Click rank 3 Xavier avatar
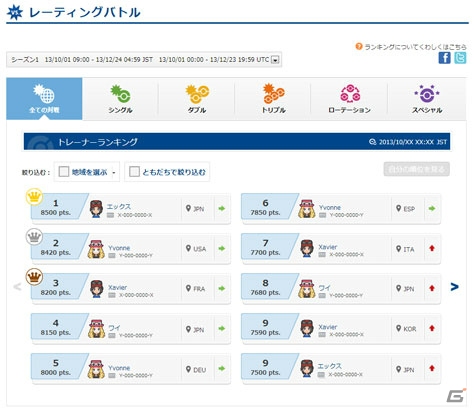 [96, 289]
